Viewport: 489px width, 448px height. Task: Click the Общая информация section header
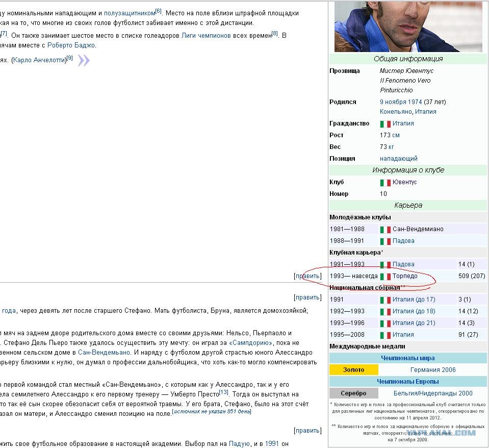(x=408, y=59)
